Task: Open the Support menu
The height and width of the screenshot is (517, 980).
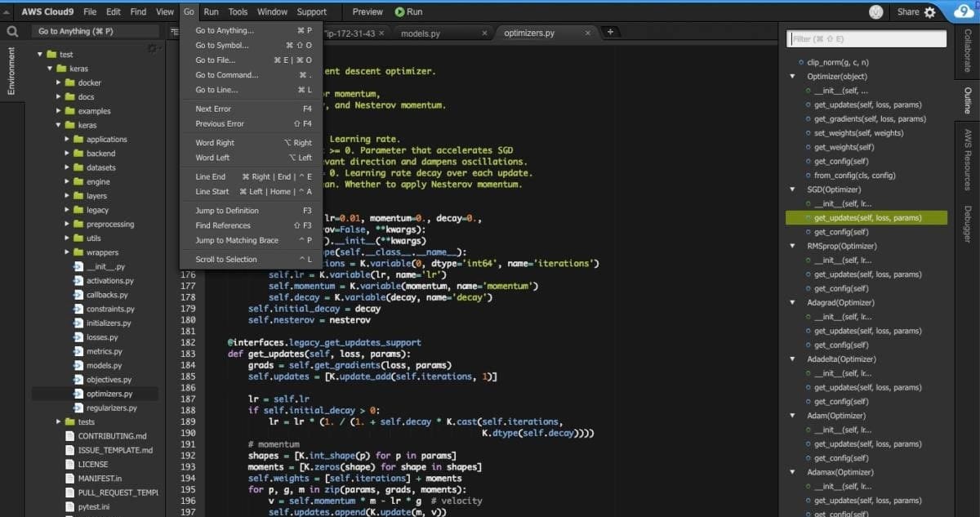Action: click(x=311, y=11)
